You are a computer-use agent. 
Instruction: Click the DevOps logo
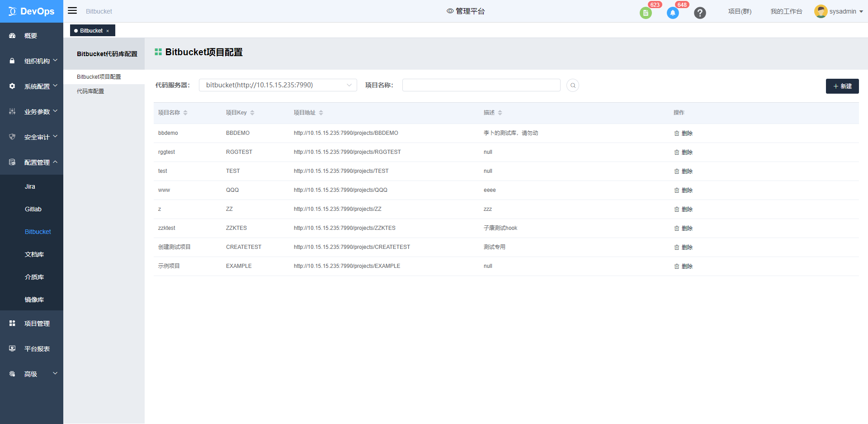pos(32,11)
